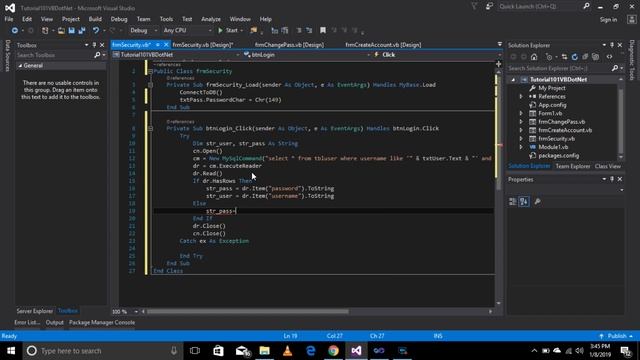Open Property Pages wrench in Properties panel
The width and height of the screenshot is (640, 360).
click(x=538, y=201)
